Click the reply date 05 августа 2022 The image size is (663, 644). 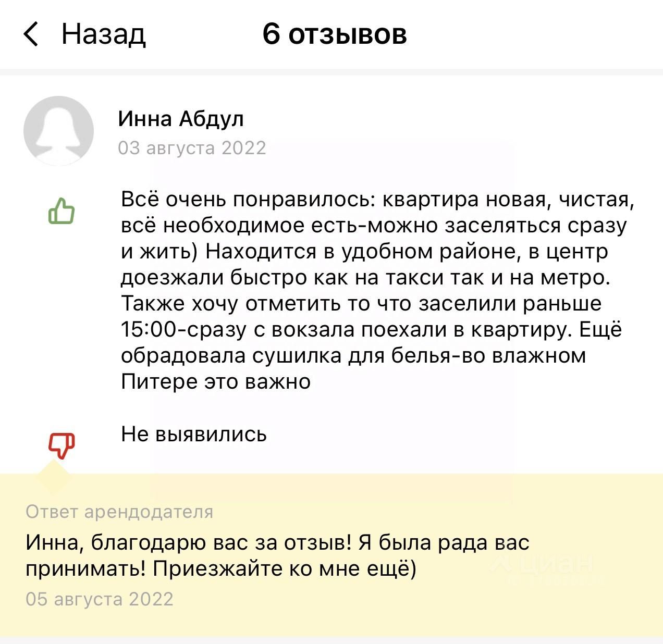pos(100,599)
